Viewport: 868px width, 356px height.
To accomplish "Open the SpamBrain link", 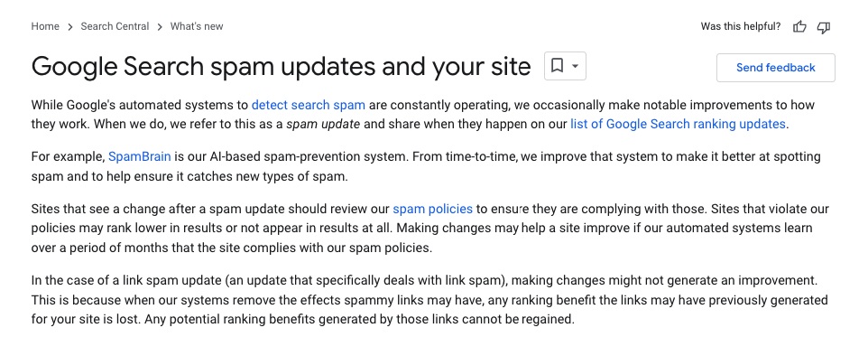I will point(140,156).
